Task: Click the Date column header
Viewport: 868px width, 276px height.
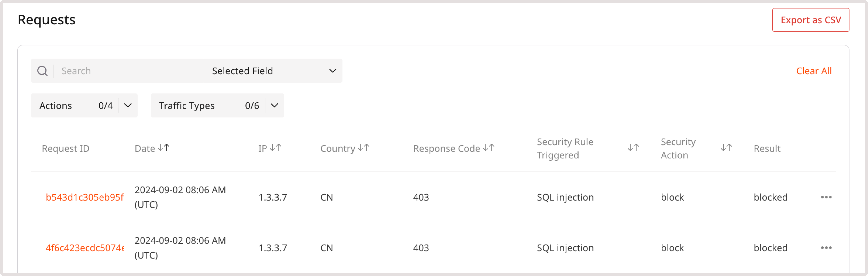Action: pyautogui.click(x=145, y=148)
